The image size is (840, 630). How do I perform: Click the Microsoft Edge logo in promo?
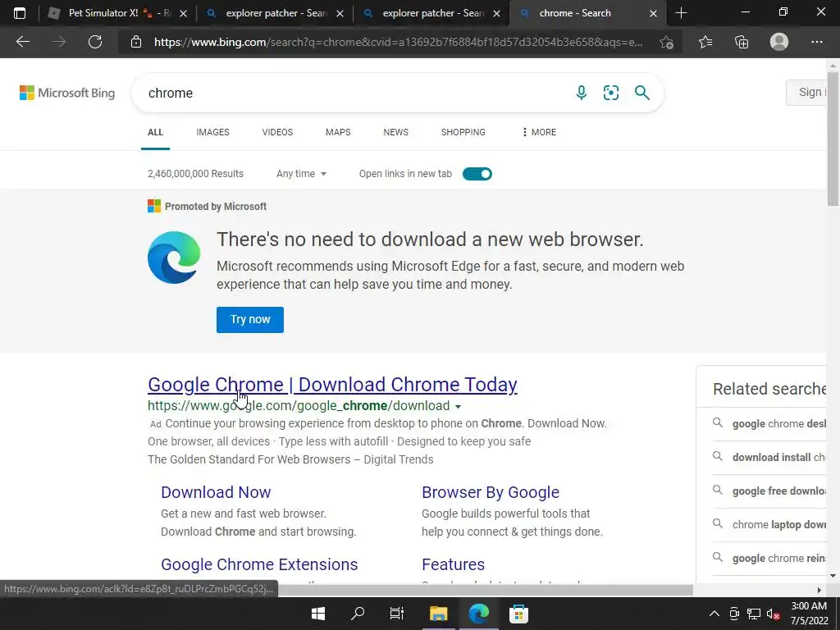(174, 258)
